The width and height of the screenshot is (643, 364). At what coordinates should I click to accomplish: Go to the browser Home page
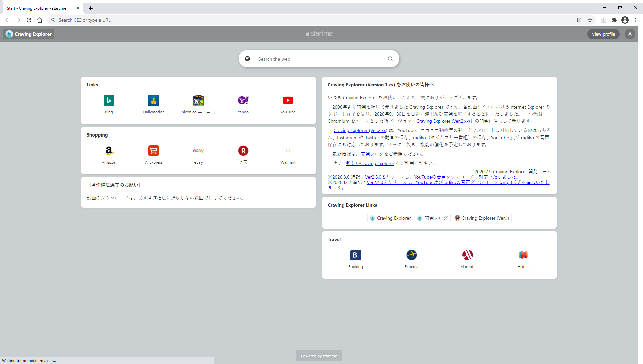coord(40,20)
